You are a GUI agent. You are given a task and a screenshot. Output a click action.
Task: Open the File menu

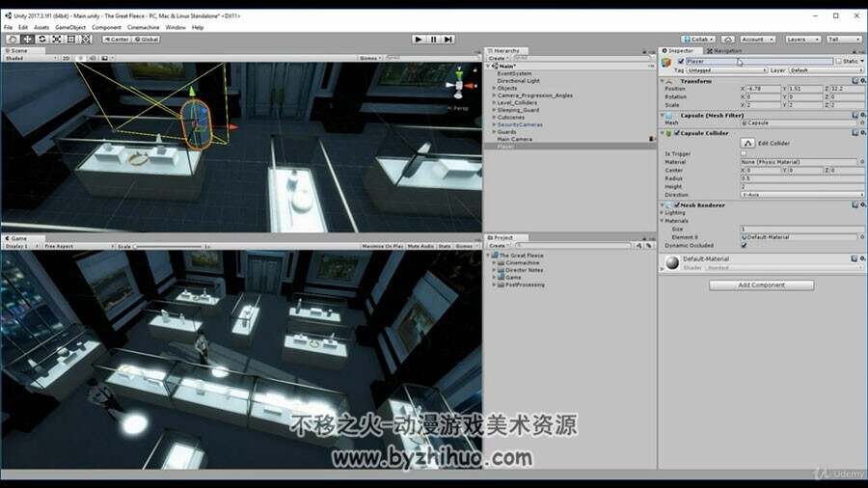pos(8,27)
